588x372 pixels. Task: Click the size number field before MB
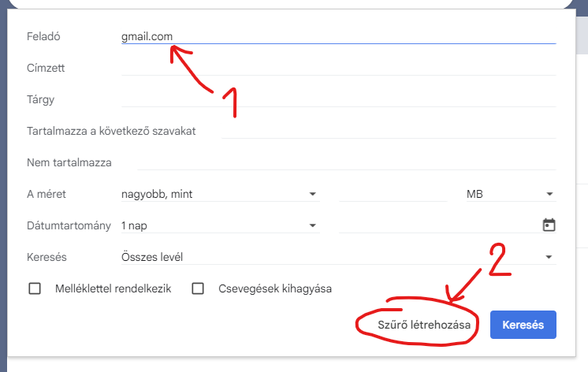point(393,194)
